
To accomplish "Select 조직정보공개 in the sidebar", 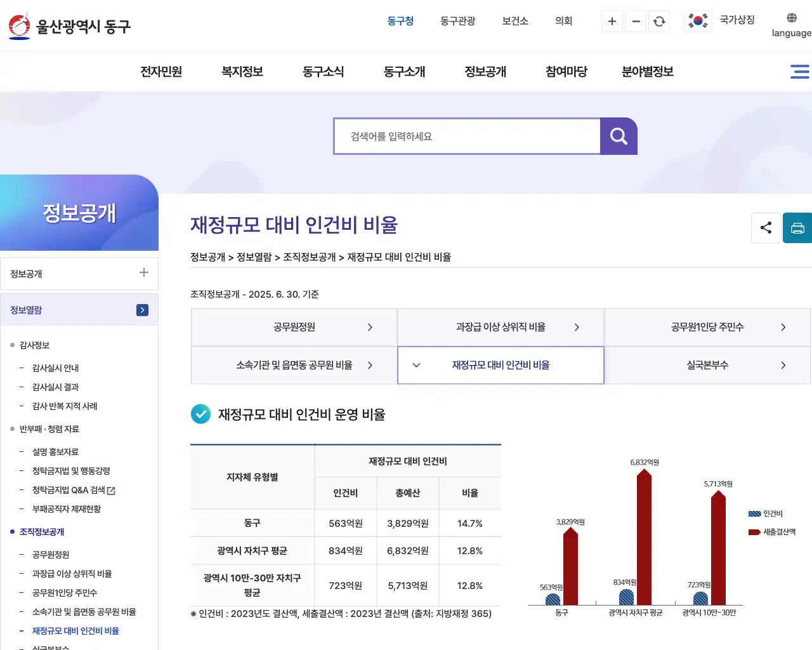I will pyautogui.click(x=42, y=532).
